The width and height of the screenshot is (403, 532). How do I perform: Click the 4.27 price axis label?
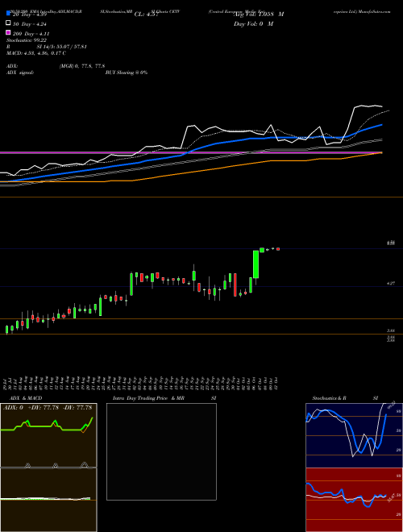click(x=391, y=283)
